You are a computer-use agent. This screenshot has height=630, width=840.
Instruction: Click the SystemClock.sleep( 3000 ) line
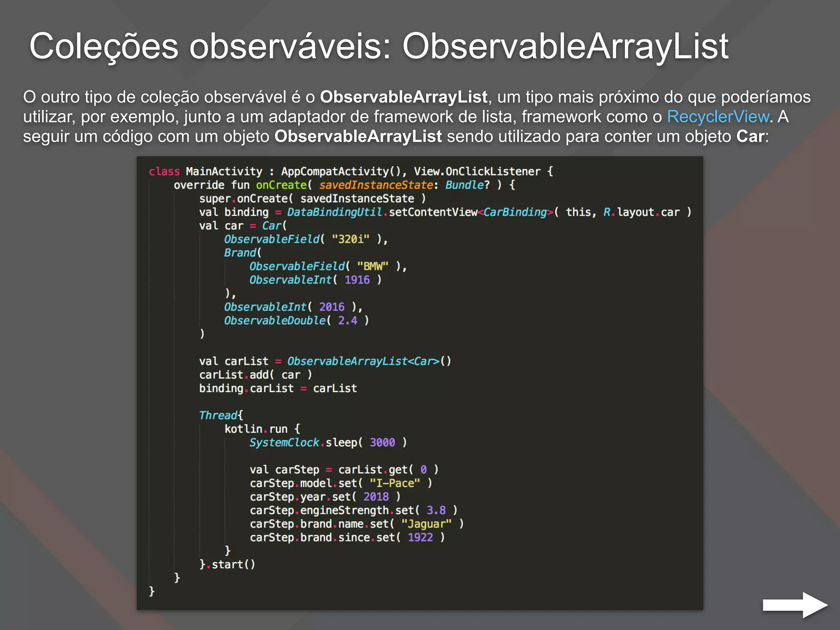click(328, 442)
